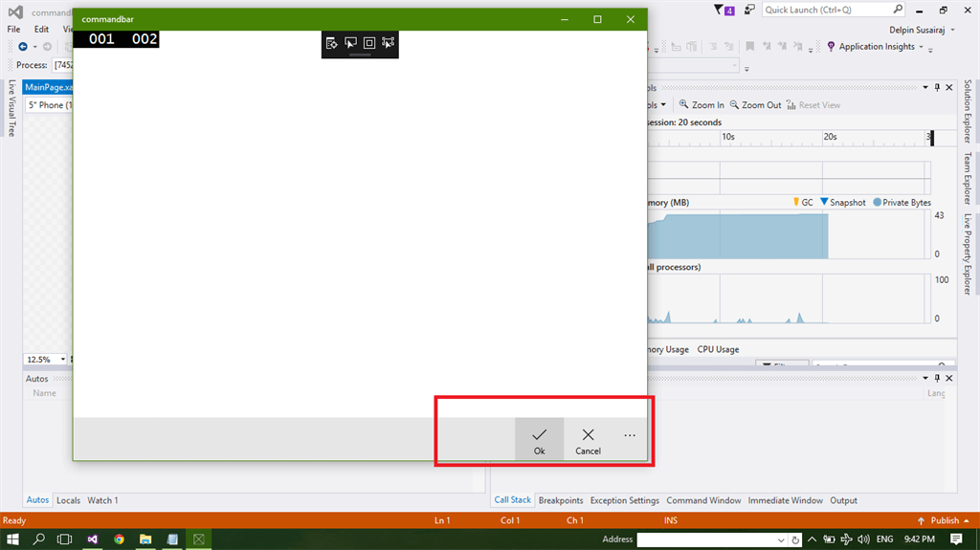Switch to the Exception Settings tab

tap(624, 500)
